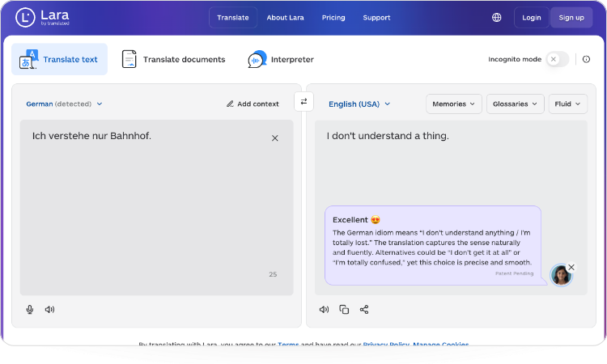Image resolution: width=607 pixels, height=364 pixels.
Task: Expand the Memories dropdown
Action: click(x=454, y=104)
